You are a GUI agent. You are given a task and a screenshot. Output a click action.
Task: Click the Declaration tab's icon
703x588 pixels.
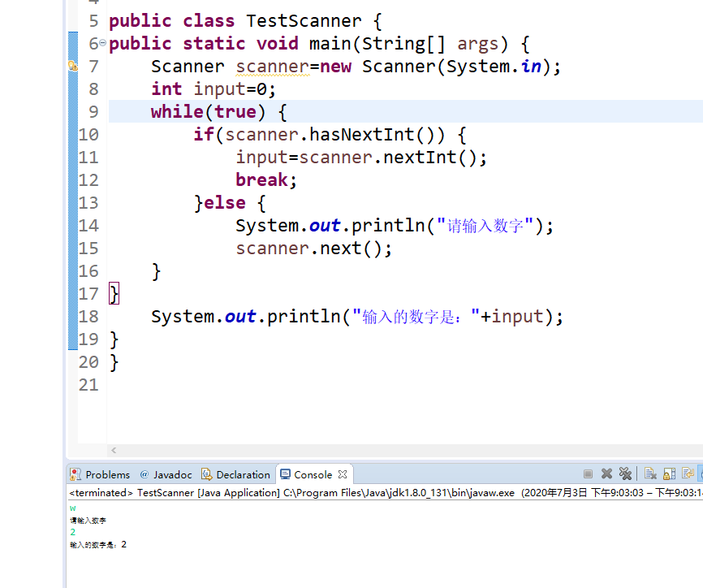(x=206, y=474)
